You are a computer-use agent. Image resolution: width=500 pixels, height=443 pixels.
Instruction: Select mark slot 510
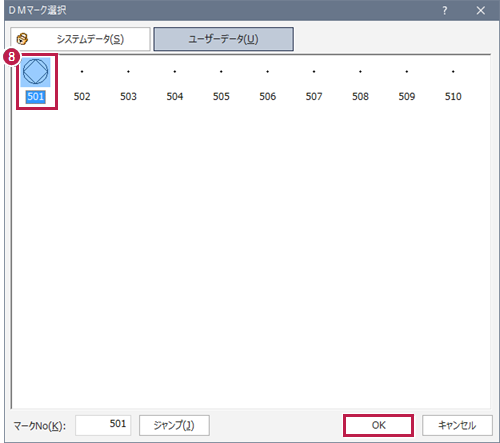point(453,83)
